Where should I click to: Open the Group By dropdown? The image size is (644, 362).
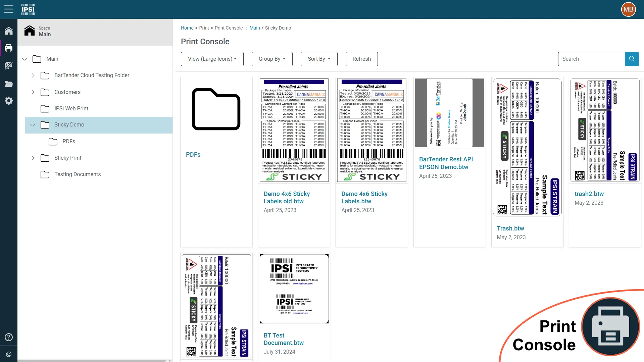272,59
